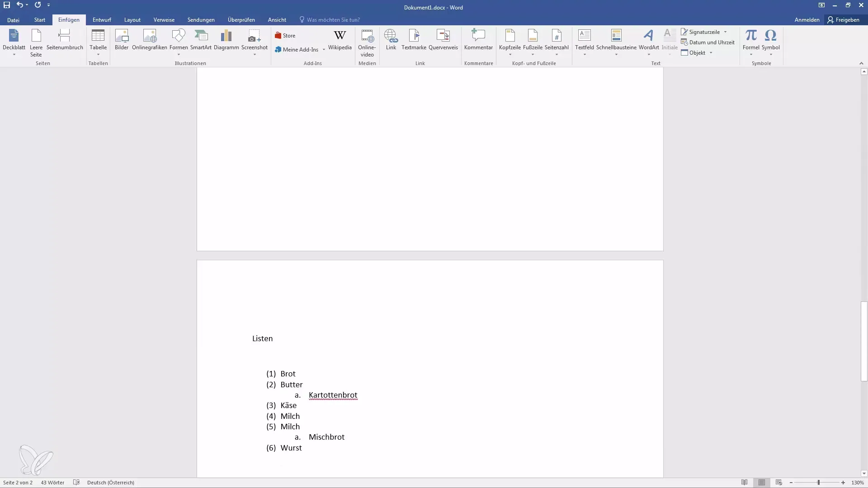Click the 'Was möchten Sie tun?' search field
This screenshot has width=868, height=488.
[330, 20]
